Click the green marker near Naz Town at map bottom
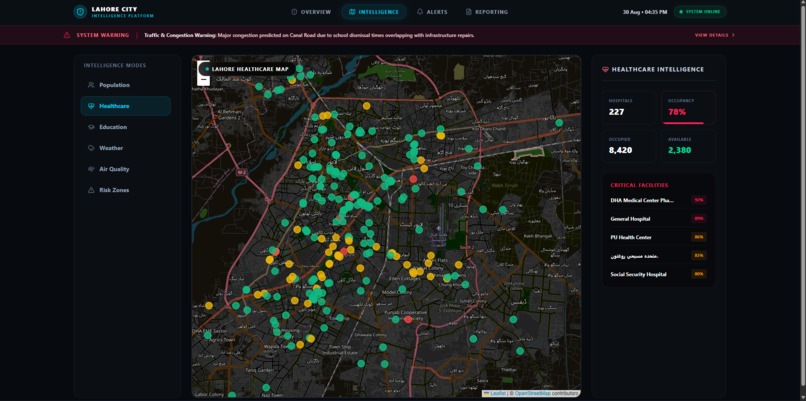This screenshot has height=401, width=806. tap(266, 388)
